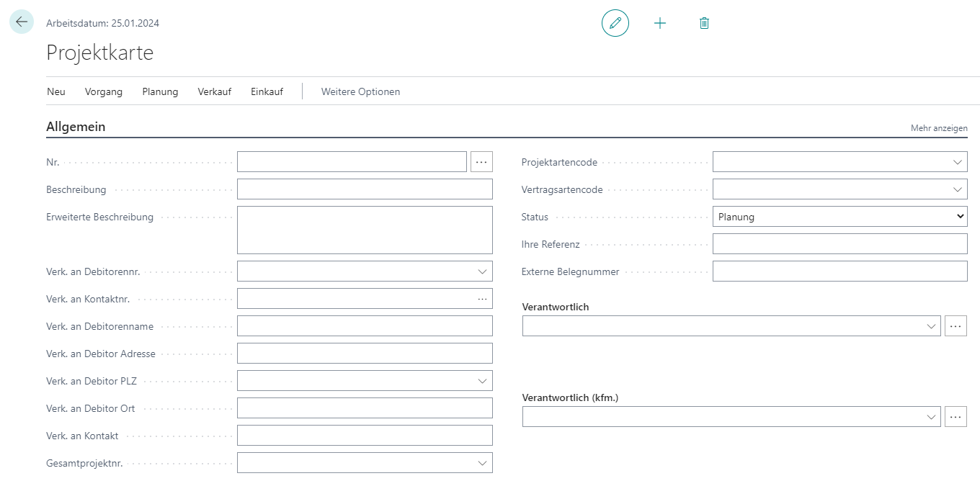Image resolution: width=980 pixels, height=481 pixels.
Task: Click Mehr anzeigen link
Action: [x=939, y=128]
